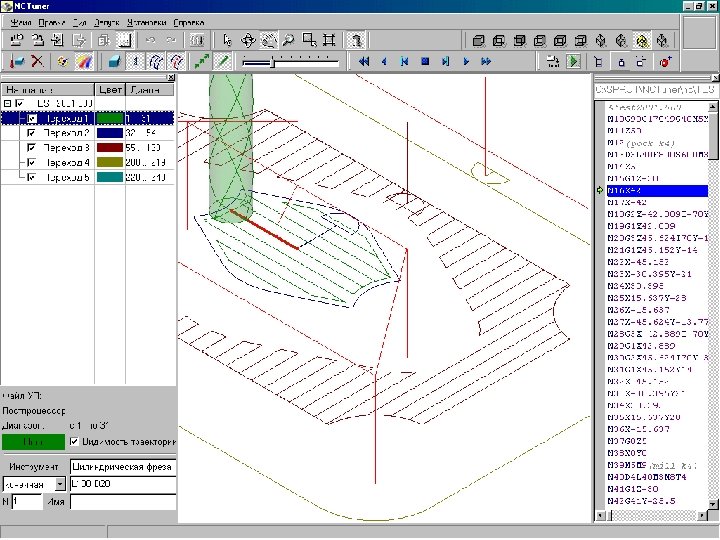The height and width of the screenshot is (540, 720).
Task: Uncheck the Переход 2 checkbox
Action: [33, 132]
